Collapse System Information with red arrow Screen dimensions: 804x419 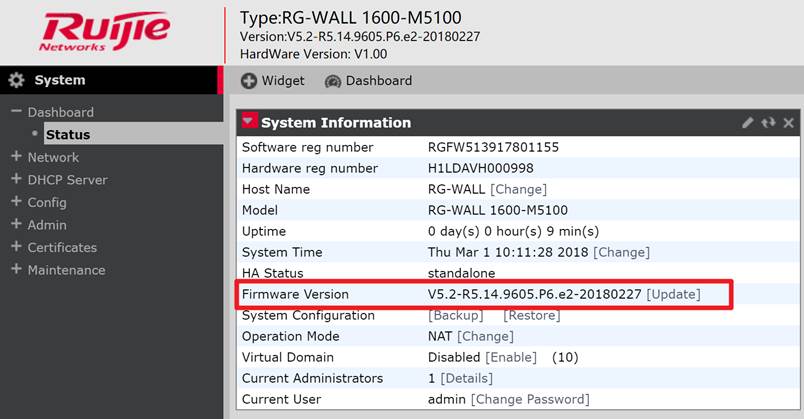point(249,122)
